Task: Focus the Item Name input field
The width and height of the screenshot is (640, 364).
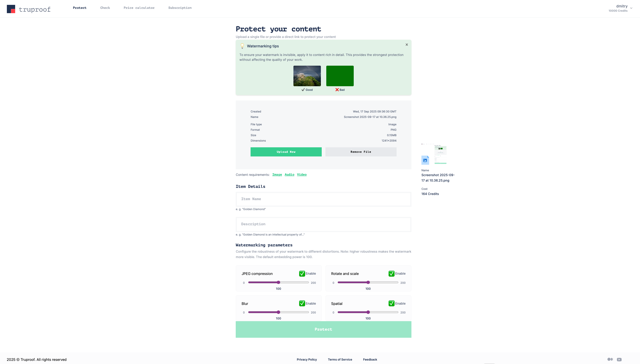Action: [x=323, y=199]
